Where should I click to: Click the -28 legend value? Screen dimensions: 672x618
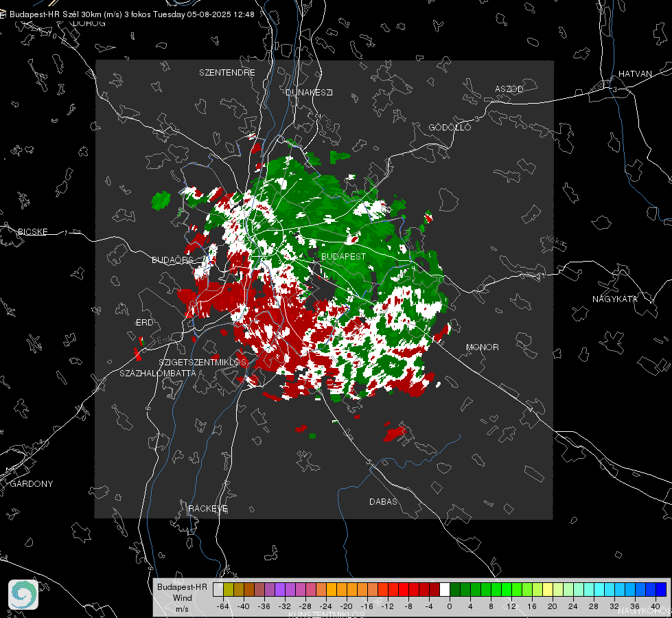click(x=305, y=606)
